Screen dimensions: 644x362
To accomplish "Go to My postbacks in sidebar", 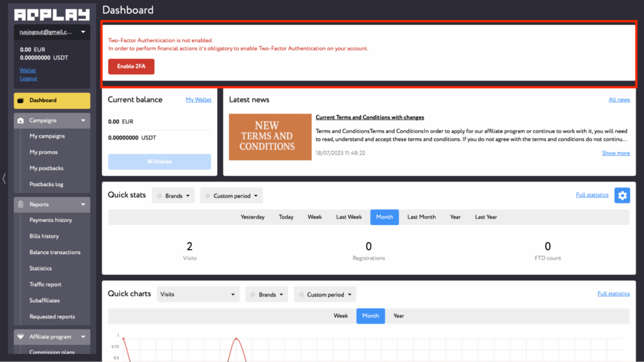I will point(47,168).
